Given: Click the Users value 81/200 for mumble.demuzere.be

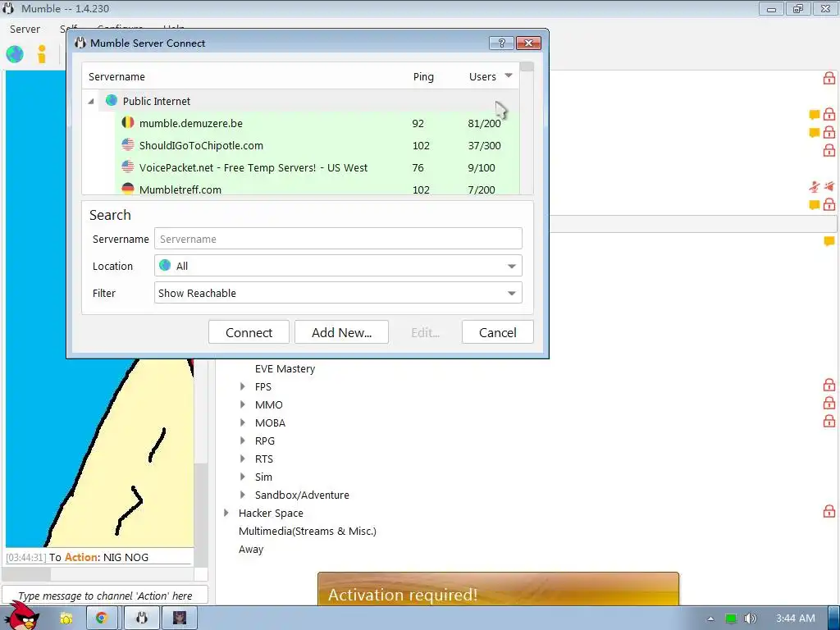Looking at the screenshot, I should [x=484, y=123].
